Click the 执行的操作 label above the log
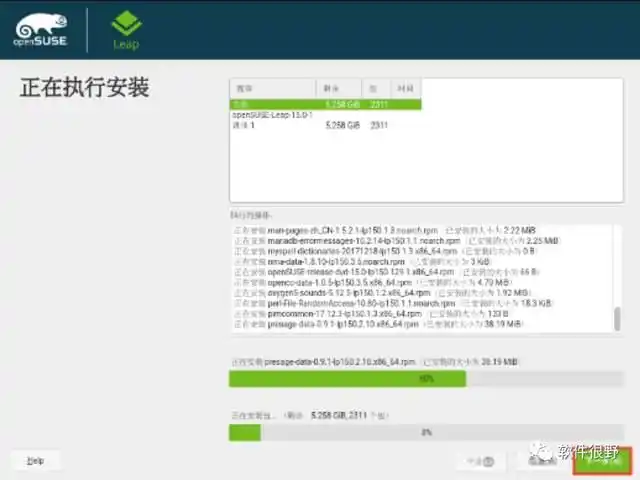This screenshot has height=480, width=640. coord(251,215)
